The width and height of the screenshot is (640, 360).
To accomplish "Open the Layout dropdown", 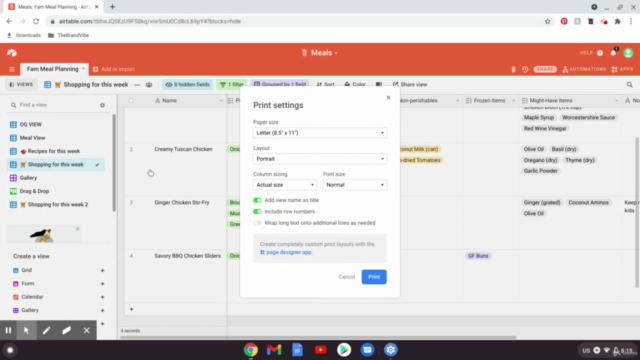I will coord(320,159).
